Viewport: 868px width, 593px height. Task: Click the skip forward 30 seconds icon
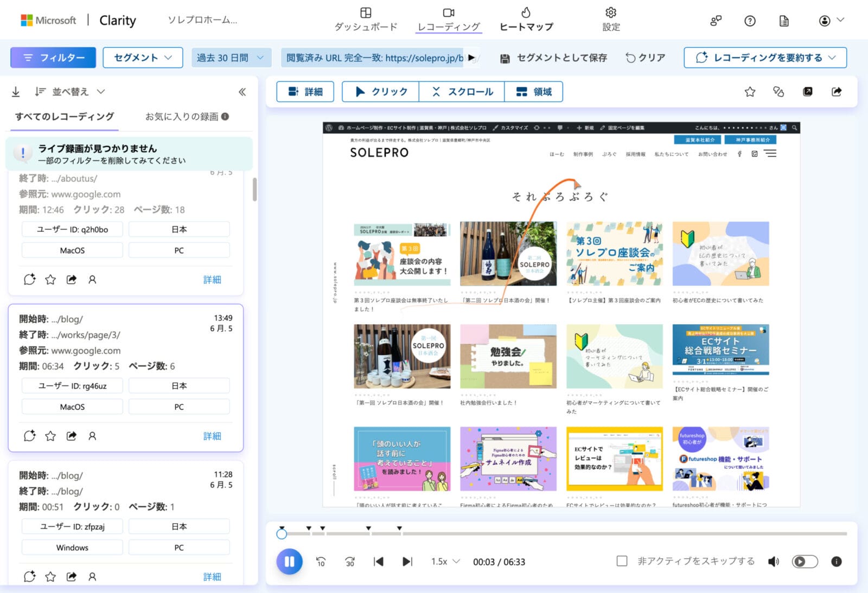350,562
